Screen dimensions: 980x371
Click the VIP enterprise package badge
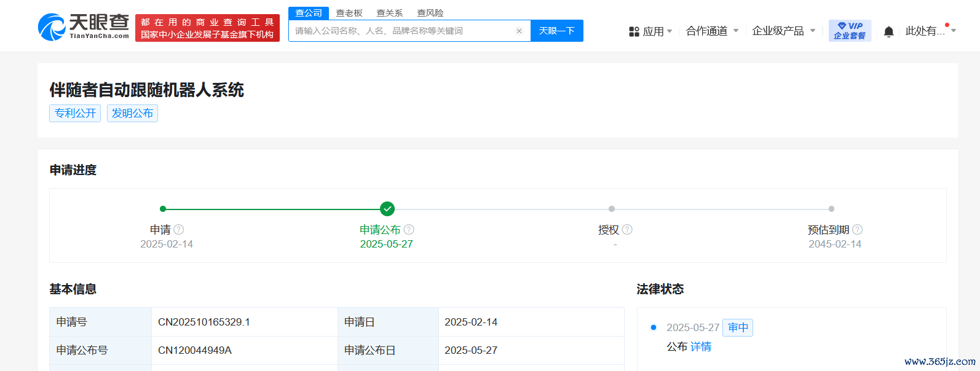[x=850, y=31]
